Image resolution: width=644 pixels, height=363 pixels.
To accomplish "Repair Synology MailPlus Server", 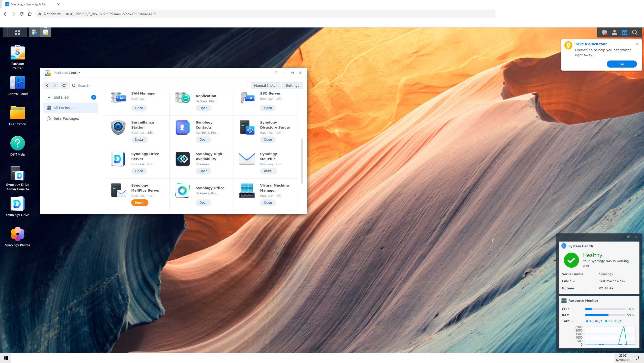I will tap(140, 203).
